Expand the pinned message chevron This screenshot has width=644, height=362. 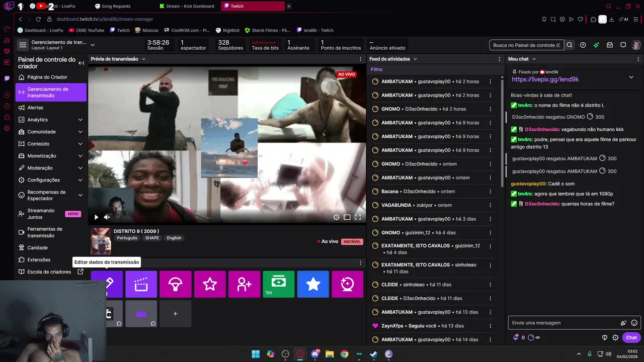[x=631, y=77]
